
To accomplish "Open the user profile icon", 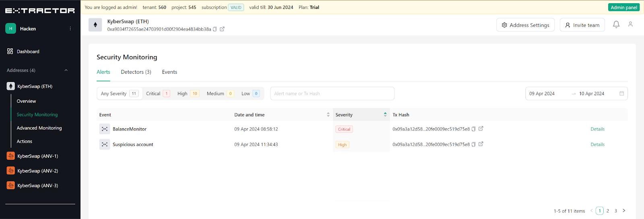I will click(630, 24).
